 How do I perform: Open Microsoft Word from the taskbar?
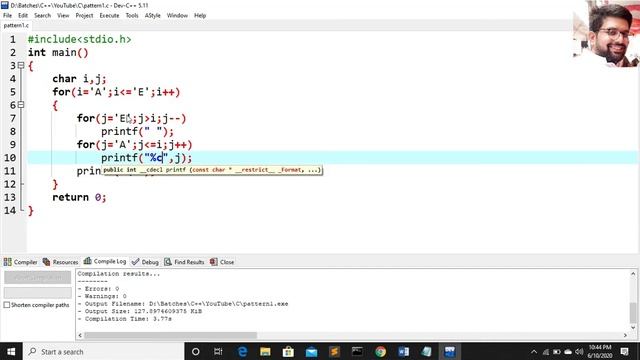point(403,351)
